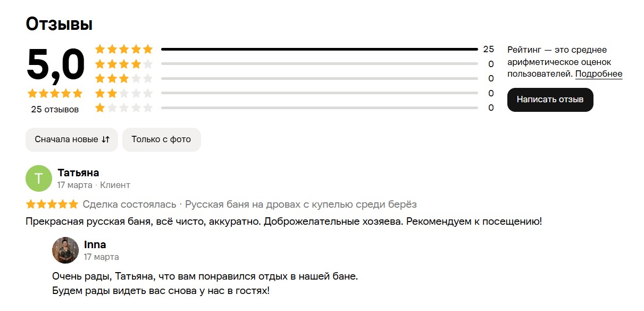Click the "25 отзывов" count text
Screen dimensions: 644x311
[x=55, y=109]
